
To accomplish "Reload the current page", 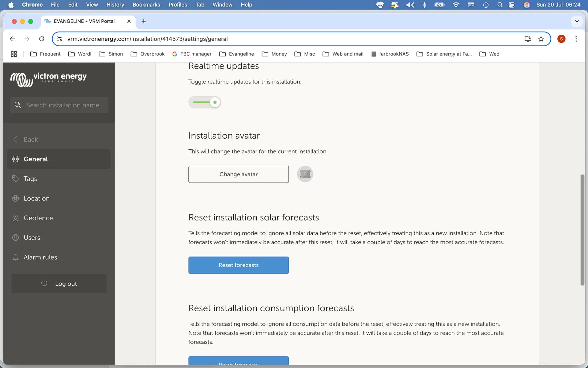I will pos(42,39).
